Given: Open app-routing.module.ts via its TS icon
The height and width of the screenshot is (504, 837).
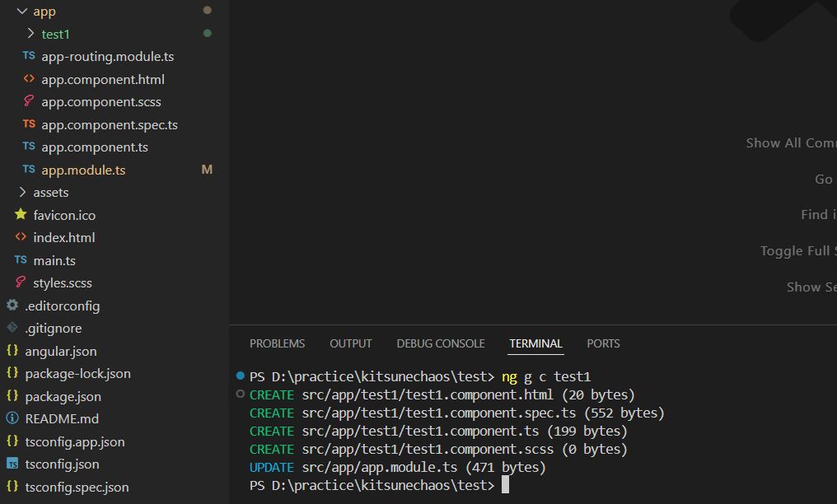Looking at the screenshot, I should click(x=29, y=56).
